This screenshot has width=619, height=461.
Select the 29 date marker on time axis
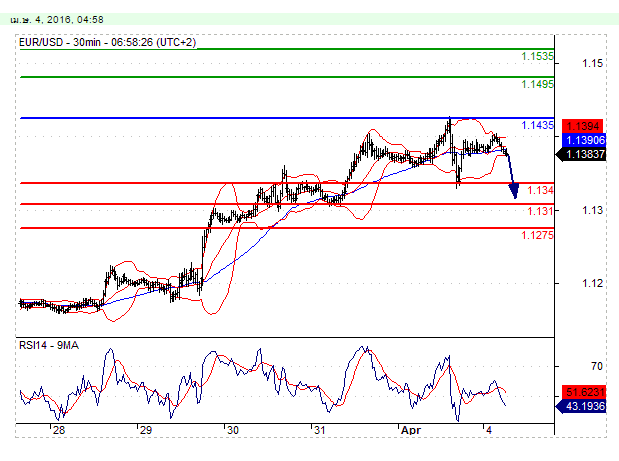click(x=145, y=429)
